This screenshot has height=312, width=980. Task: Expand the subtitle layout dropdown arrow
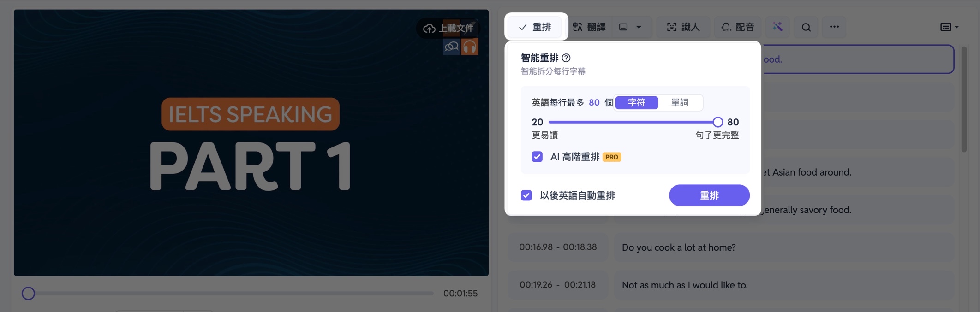(639, 27)
